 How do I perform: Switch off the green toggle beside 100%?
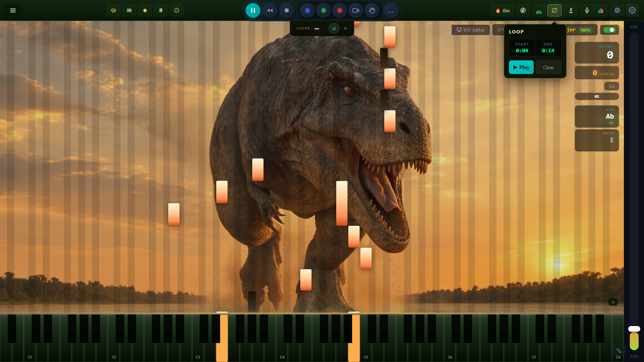click(x=609, y=30)
